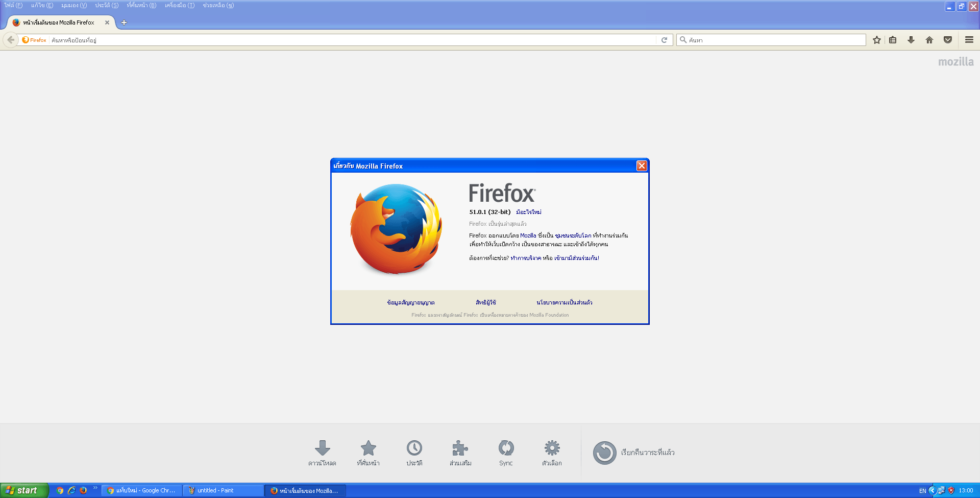This screenshot has height=498, width=980.
Task: Open the Downloads arrow in toolbar
Action: point(911,40)
